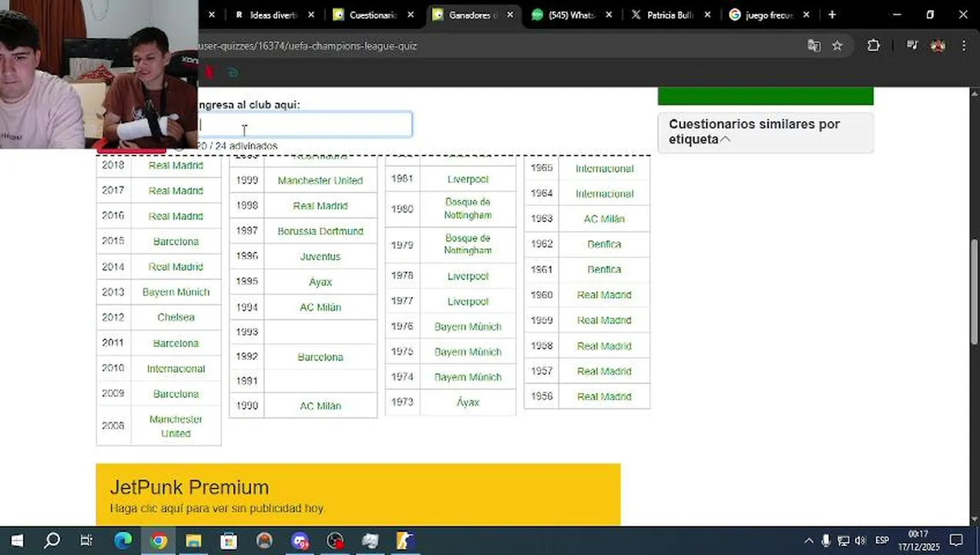Click the empty 1991 answer cell
This screenshot has height=555, width=980.
pos(321,381)
